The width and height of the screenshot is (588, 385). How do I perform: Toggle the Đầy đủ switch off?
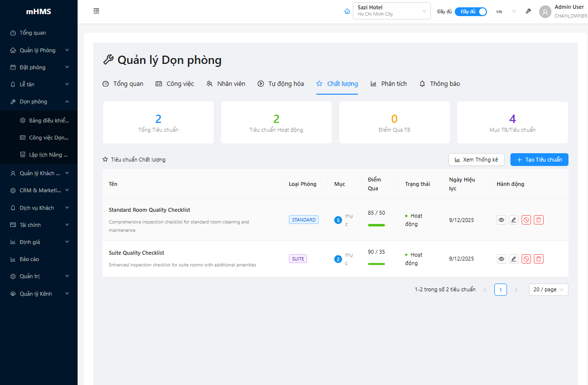470,12
